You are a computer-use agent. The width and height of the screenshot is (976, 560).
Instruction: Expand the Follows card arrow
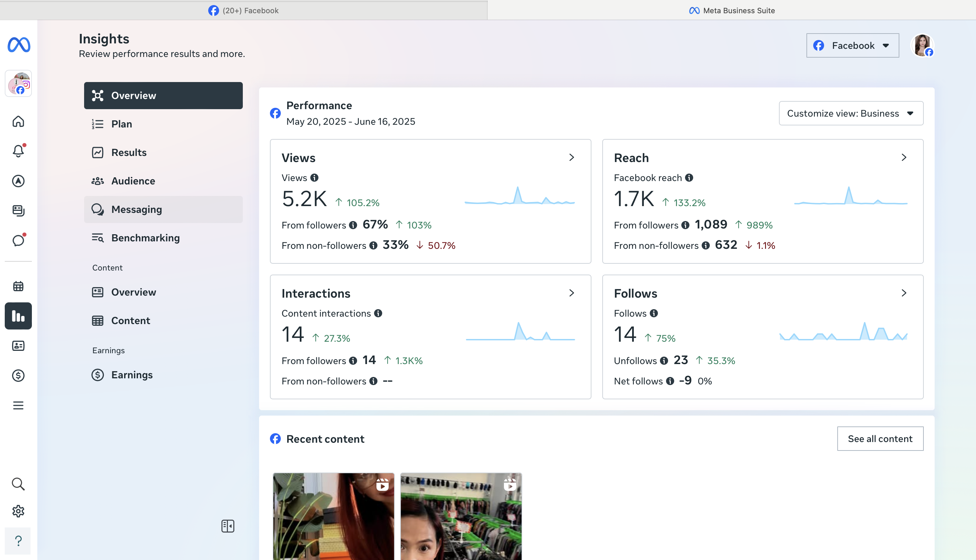(904, 293)
